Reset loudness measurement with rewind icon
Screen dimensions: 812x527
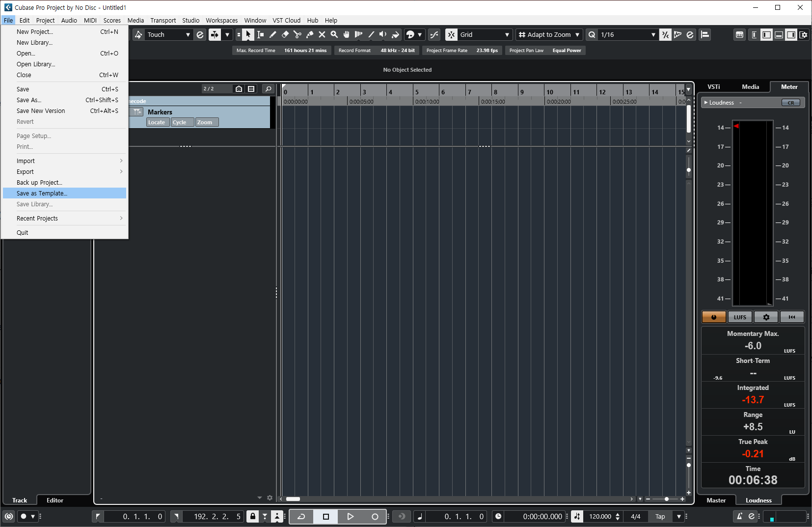coord(792,317)
